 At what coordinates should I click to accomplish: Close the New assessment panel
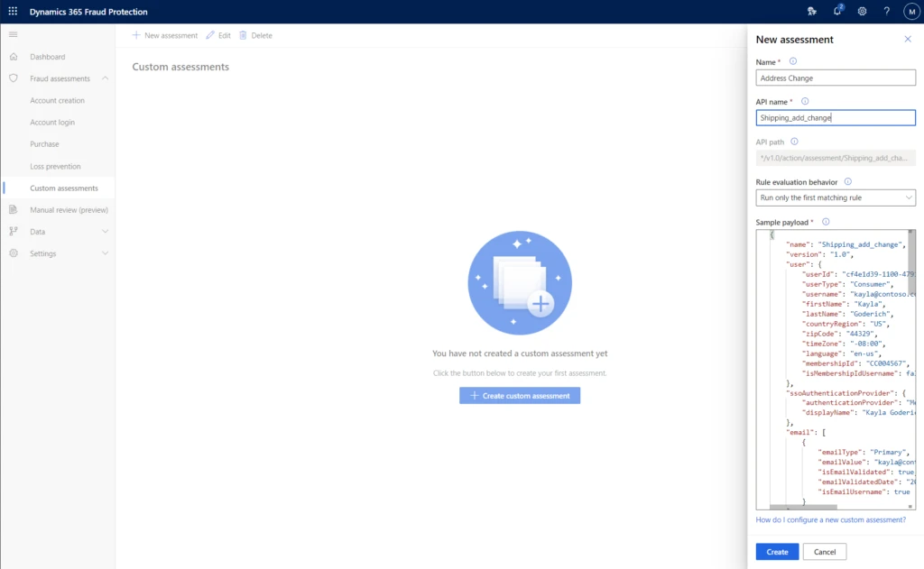907,39
